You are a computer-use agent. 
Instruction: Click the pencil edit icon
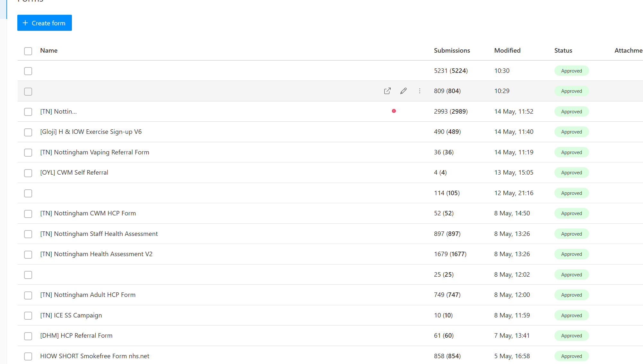[x=404, y=91]
